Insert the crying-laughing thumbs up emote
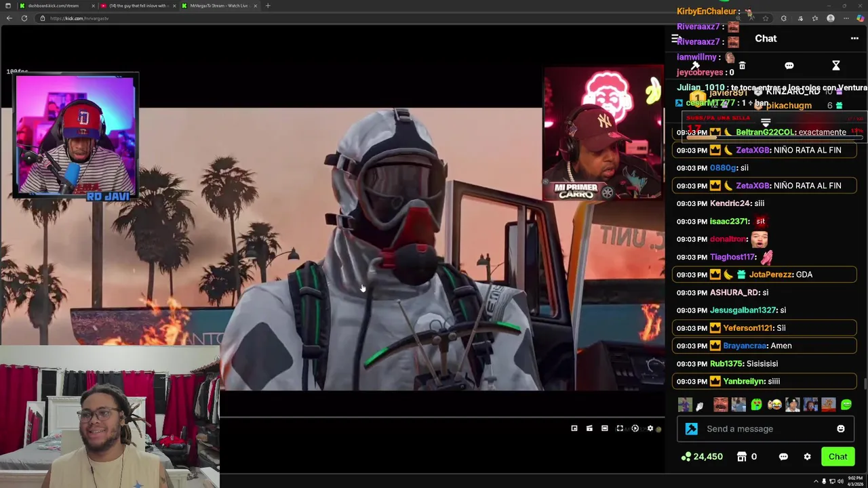The height and width of the screenshot is (488, 868). click(x=774, y=405)
